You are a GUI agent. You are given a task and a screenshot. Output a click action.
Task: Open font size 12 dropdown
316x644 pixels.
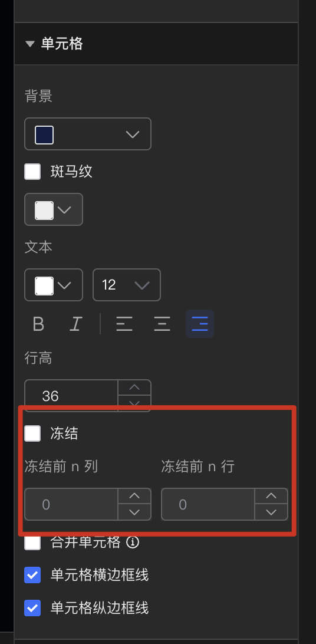click(x=126, y=285)
